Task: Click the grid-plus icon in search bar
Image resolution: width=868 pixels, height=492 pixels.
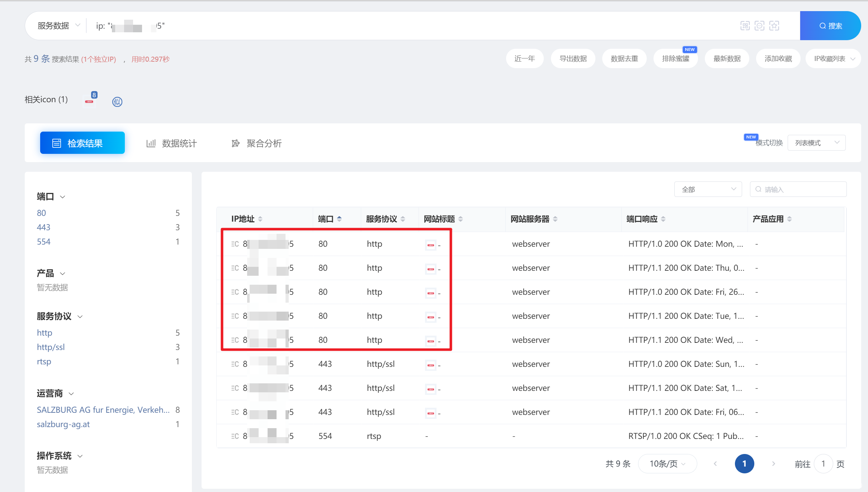Action: (x=745, y=26)
